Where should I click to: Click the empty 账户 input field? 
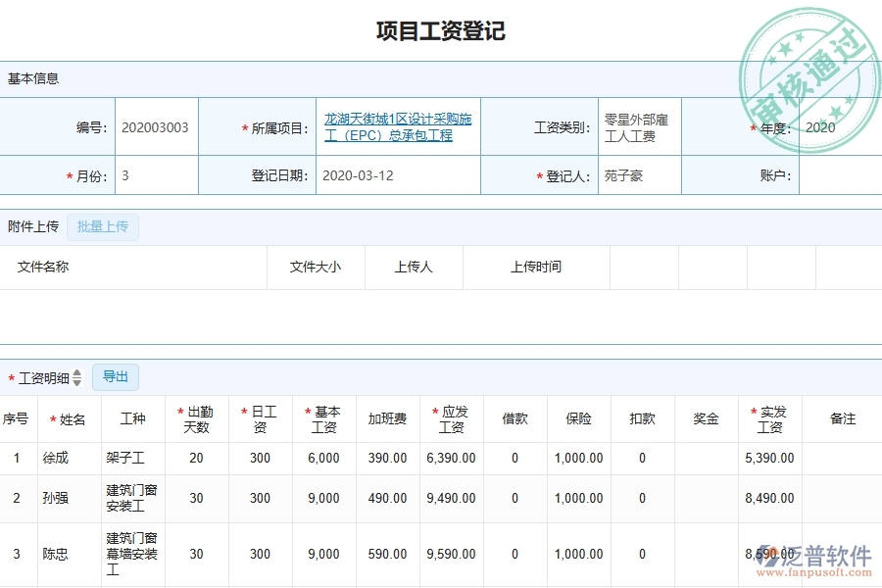(x=841, y=175)
